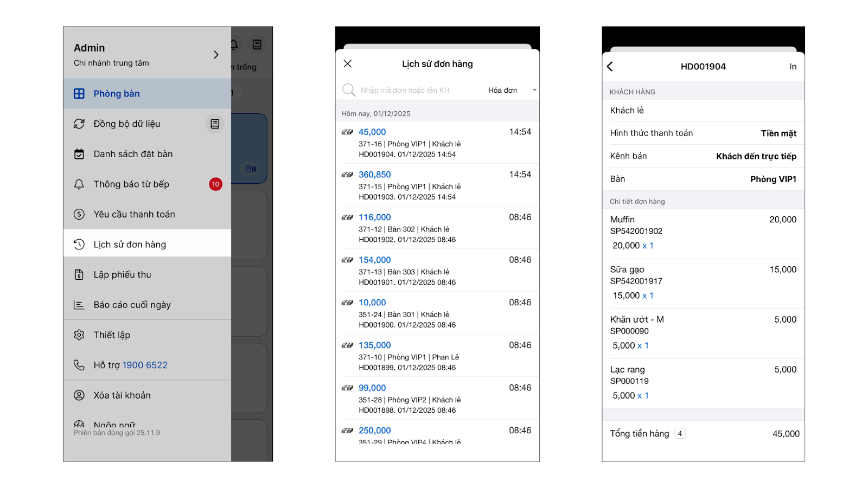Select the Khăn ướt - M item
This screenshot has height=488, width=868.
click(704, 333)
